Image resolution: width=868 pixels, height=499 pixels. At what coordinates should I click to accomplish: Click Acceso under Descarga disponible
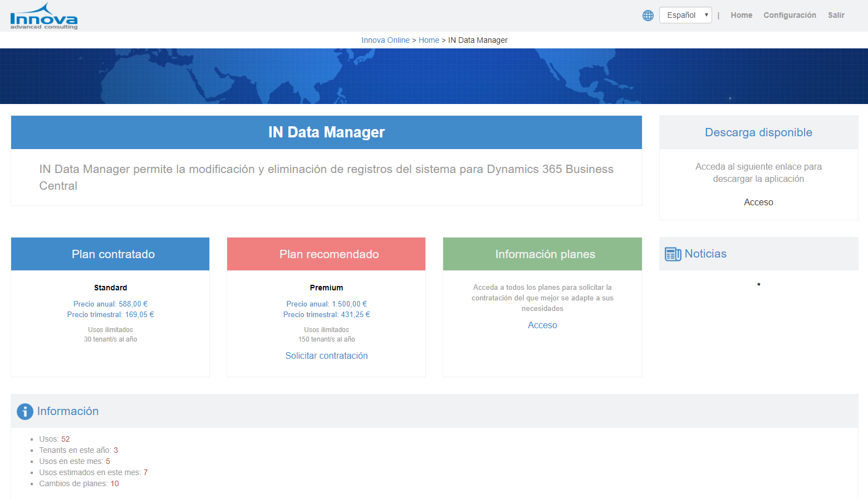(x=758, y=202)
